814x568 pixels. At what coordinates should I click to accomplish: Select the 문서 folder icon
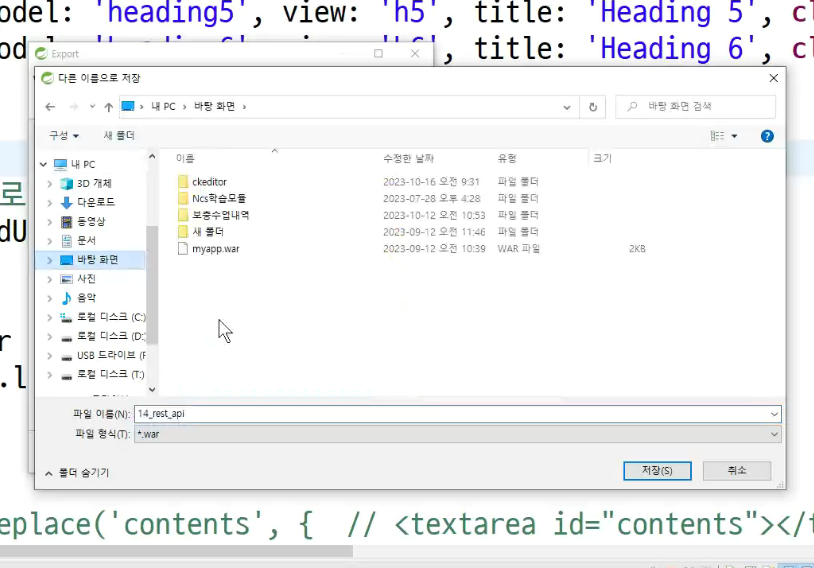click(x=66, y=241)
